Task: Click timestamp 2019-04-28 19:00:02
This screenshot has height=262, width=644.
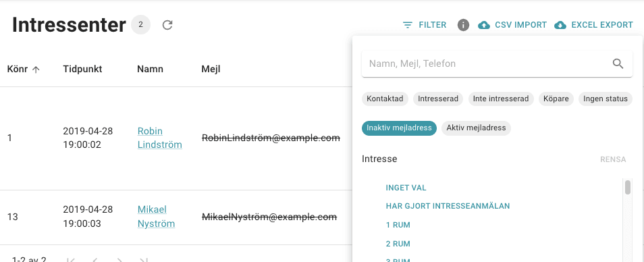Action: 88,138
